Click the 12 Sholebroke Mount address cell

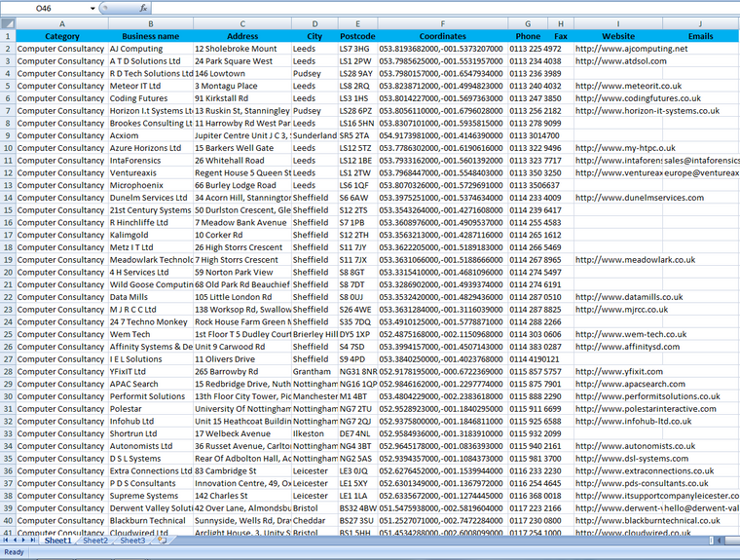tap(242, 49)
